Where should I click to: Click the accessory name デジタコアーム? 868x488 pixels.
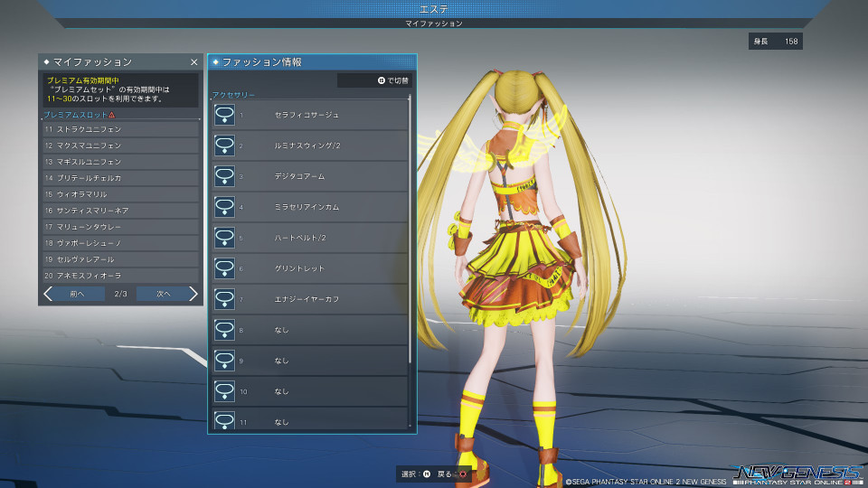click(x=299, y=176)
